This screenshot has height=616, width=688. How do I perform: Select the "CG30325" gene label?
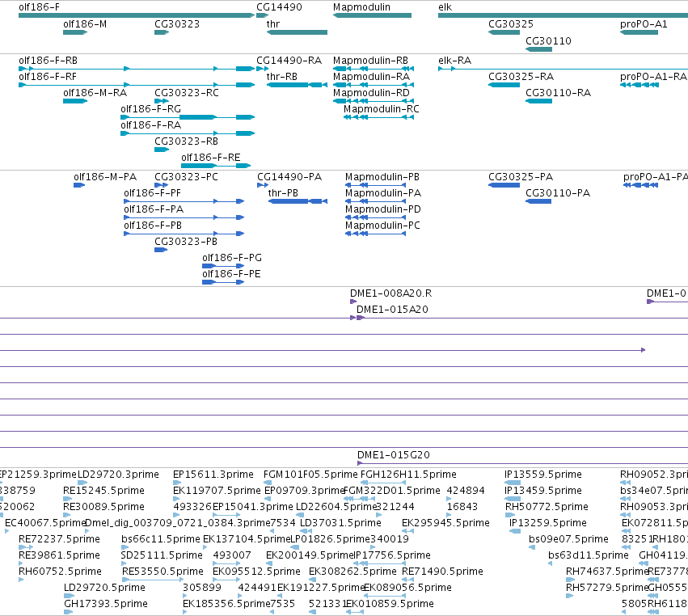click(x=511, y=24)
